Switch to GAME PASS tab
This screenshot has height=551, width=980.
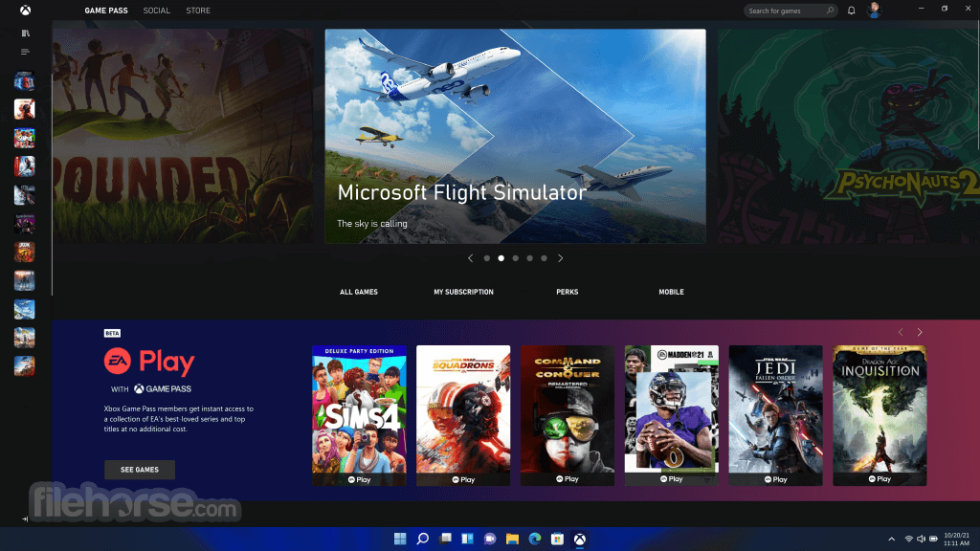coord(106,11)
